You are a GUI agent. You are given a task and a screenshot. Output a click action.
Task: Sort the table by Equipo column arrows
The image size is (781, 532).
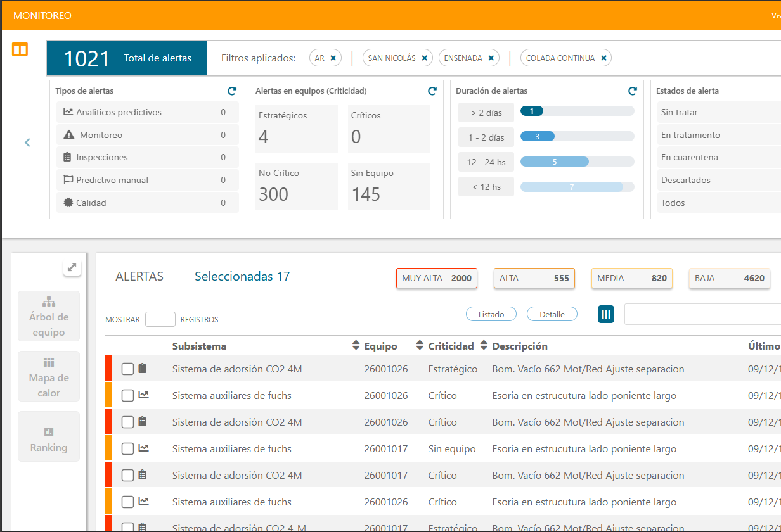420,346
